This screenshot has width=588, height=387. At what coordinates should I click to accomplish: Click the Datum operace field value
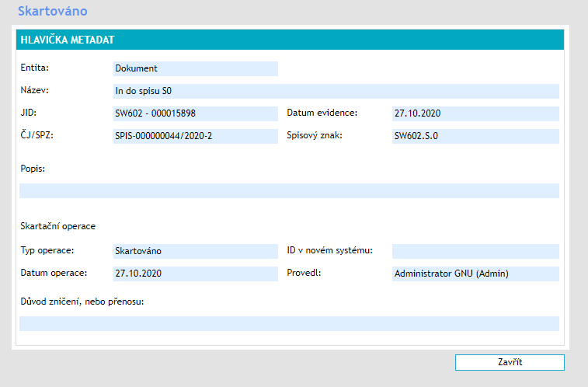pos(195,274)
